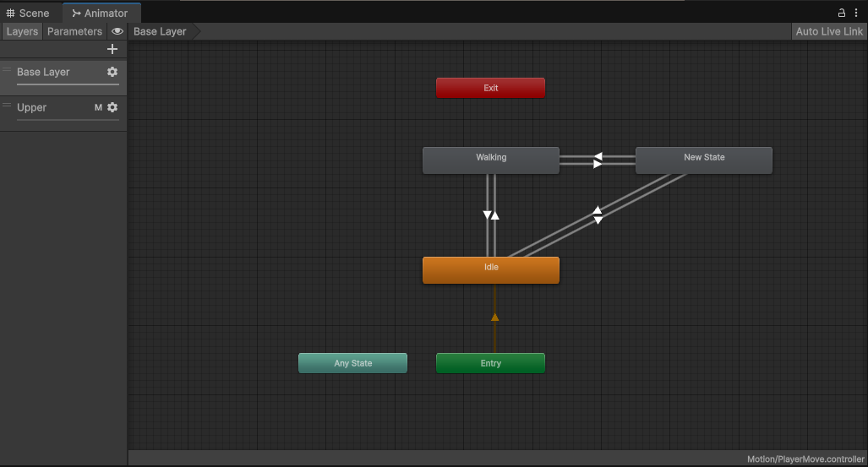Switch to the Scene tab
Screen dimensions: 868x467
point(28,13)
